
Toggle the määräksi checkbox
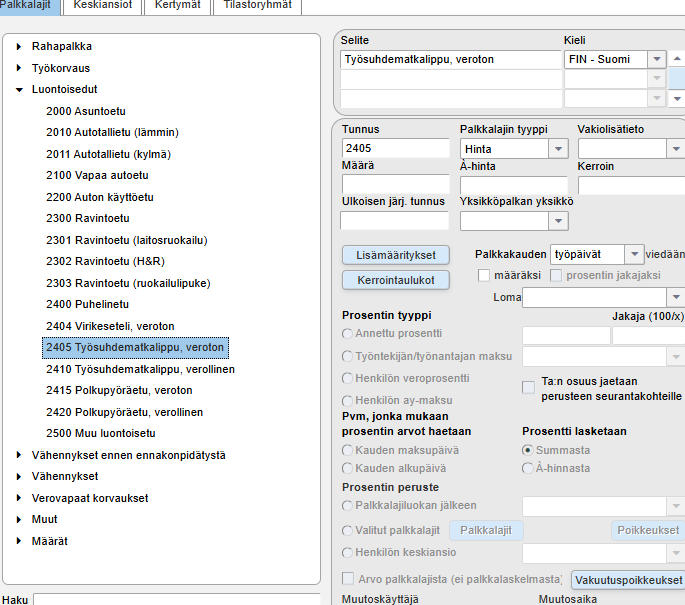(x=484, y=276)
